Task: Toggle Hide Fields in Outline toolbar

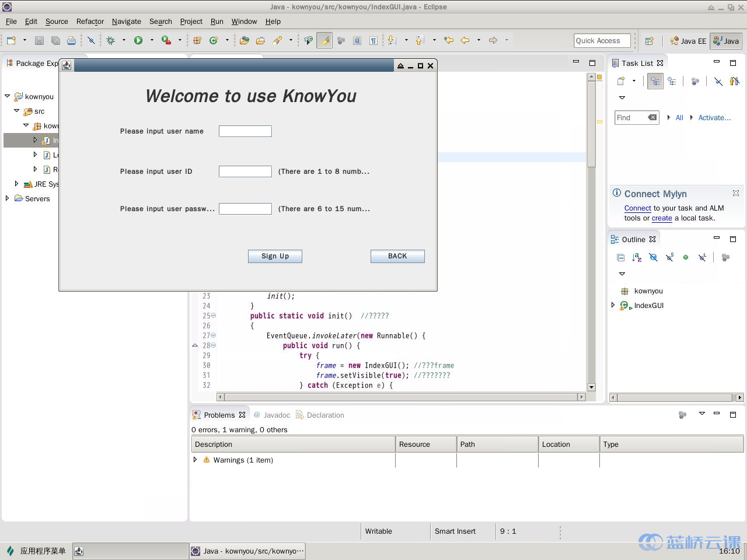Action: 653,257
